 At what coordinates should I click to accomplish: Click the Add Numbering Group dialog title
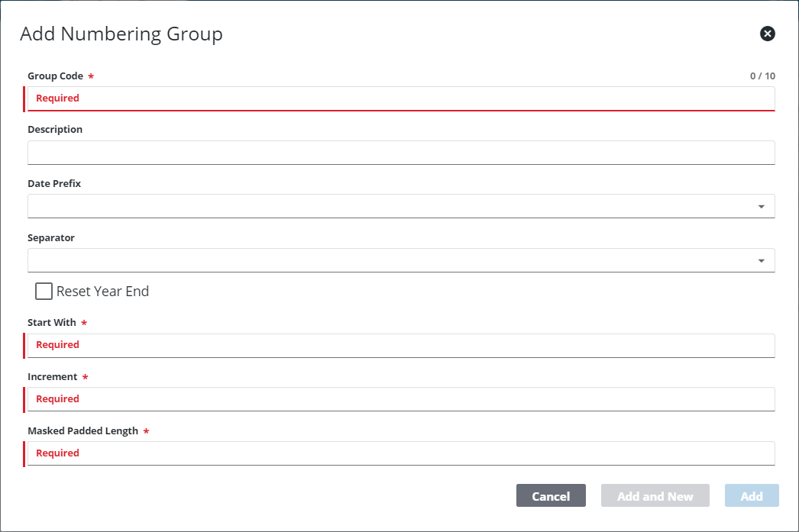pos(121,34)
